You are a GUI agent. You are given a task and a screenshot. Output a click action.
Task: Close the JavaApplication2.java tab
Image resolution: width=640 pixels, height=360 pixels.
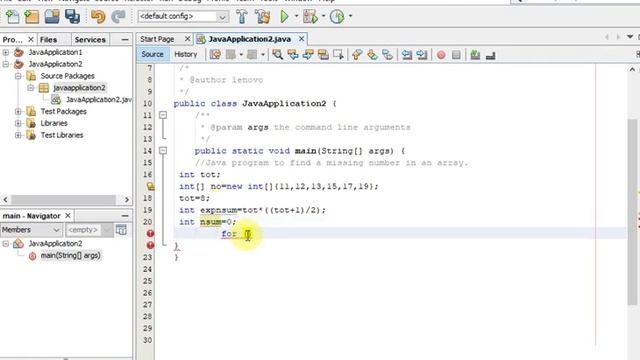click(301, 39)
